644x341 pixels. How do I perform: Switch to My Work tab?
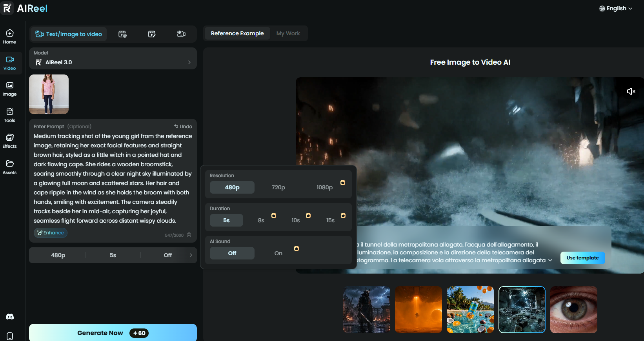click(x=288, y=33)
